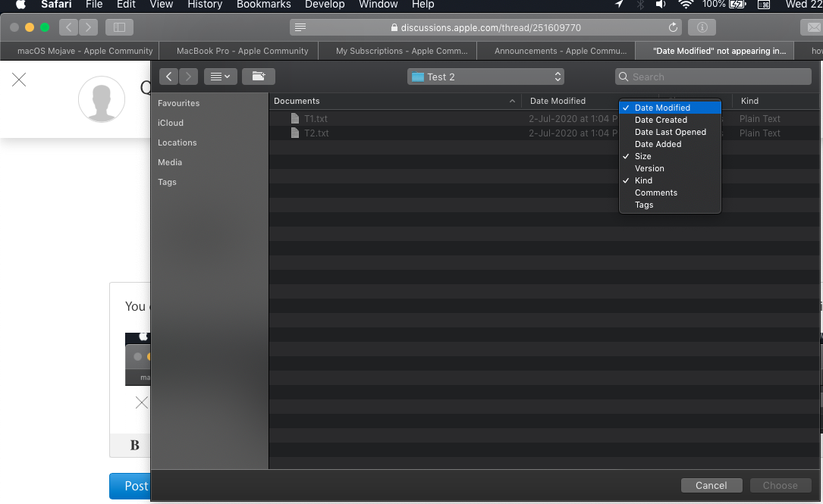The width and height of the screenshot is (823, 504).
Task: Click the Search field in file dialog
Action: (x=713, y=77)
